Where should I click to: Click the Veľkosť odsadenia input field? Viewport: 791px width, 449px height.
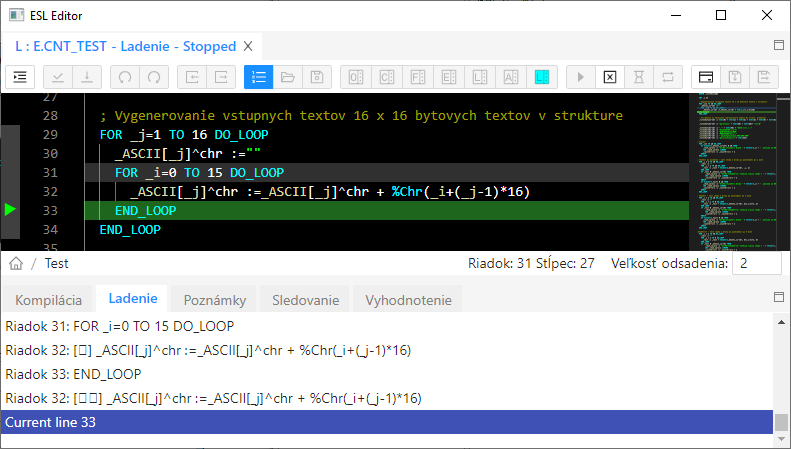[x=756, y=263]
